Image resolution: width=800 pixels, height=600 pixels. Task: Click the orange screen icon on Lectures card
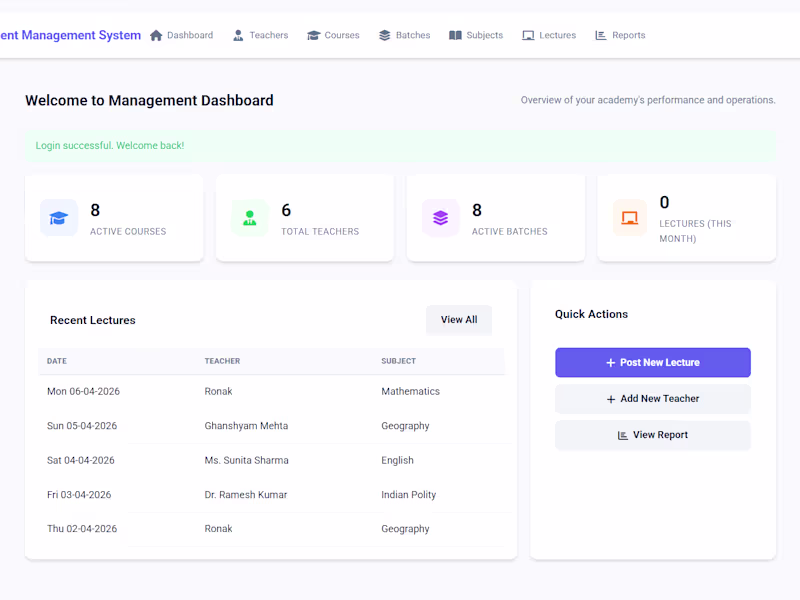pyautogui.click(x=630, y=218)
